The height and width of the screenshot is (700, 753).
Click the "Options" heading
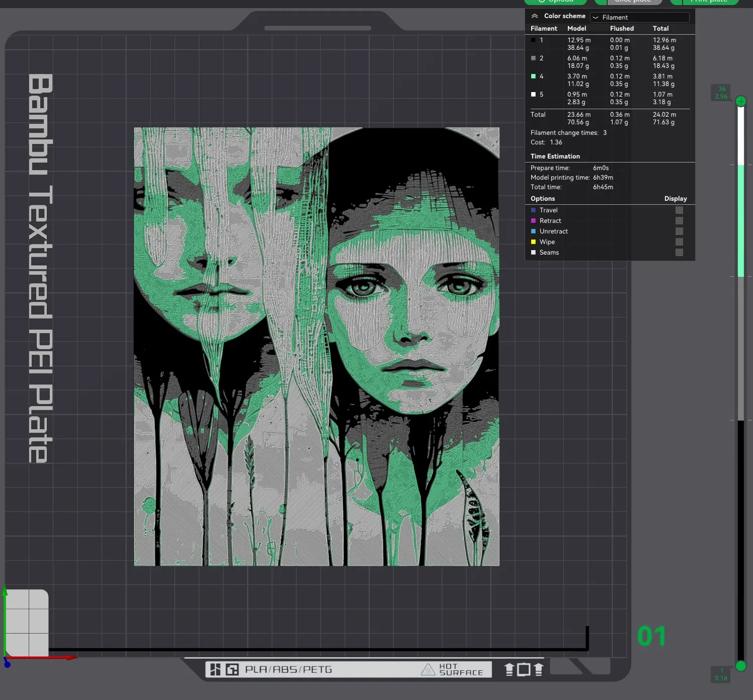(x=543, y=199)
